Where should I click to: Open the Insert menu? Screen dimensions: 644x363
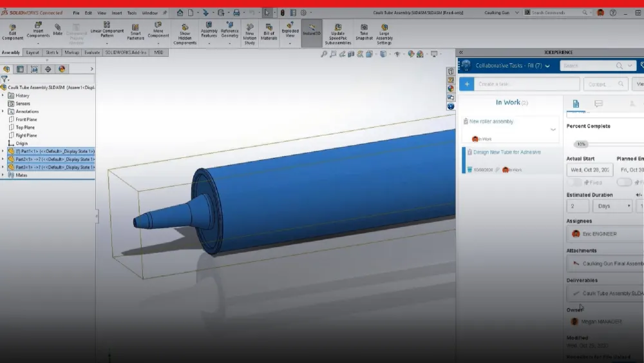[x=117, y=12]
